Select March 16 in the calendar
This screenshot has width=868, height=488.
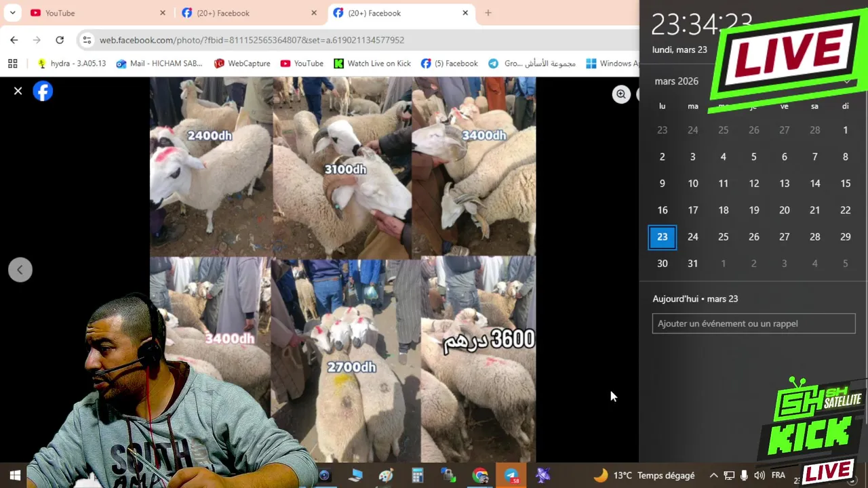[x=663, y=210]
